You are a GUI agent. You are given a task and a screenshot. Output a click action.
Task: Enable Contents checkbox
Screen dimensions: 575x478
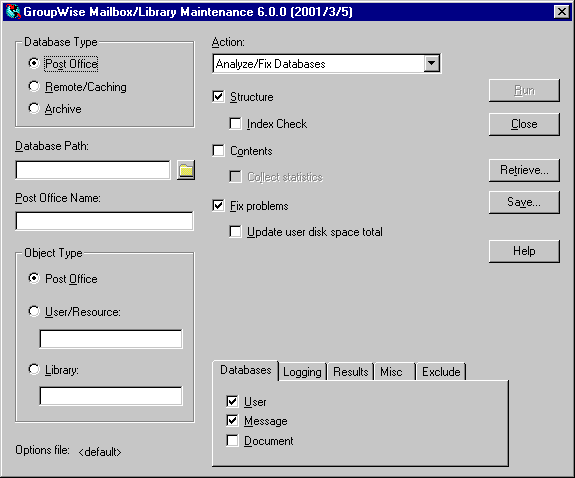click(x=218, y=150)
